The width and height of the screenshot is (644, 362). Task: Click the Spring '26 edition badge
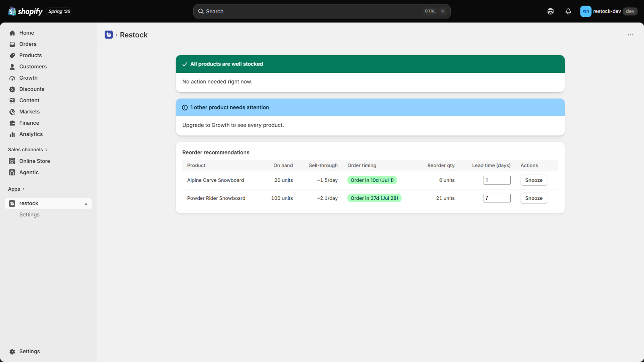tap(59, 11)
